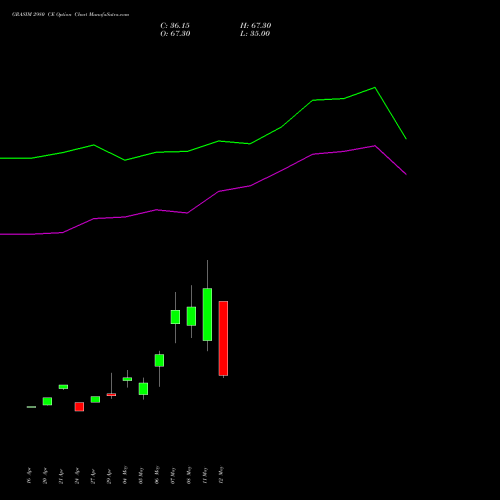Select the low value 'L: 35.00'
Image resolution: width=500 pixels, height=500 pixels.
tap(255, 34)
